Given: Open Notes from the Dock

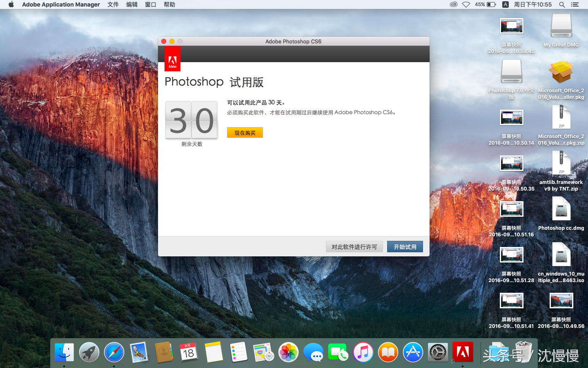Looking at the screenshot, I should coord(214,352).
